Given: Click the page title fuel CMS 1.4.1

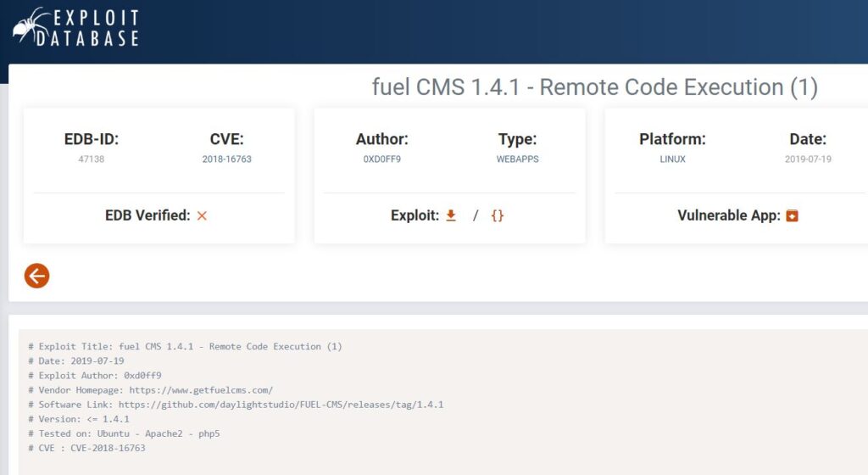Looking at the screenshot, I should tap(594, 87).
